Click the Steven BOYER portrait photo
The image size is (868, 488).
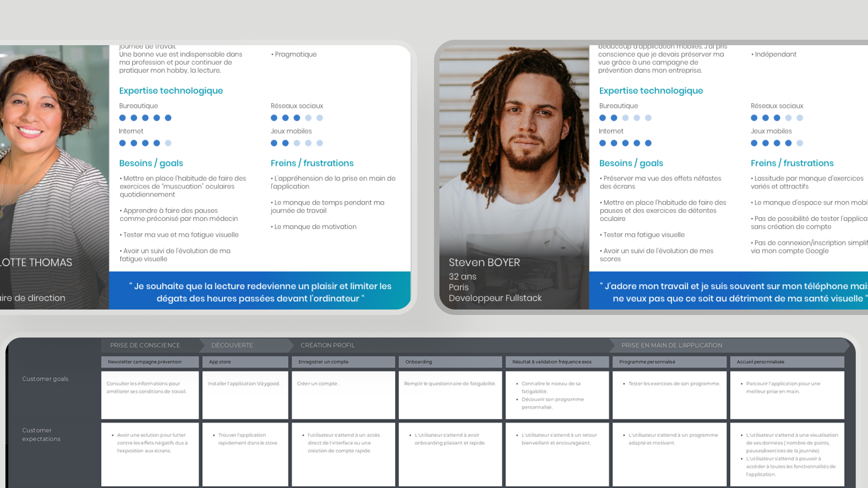click(514, 177)
